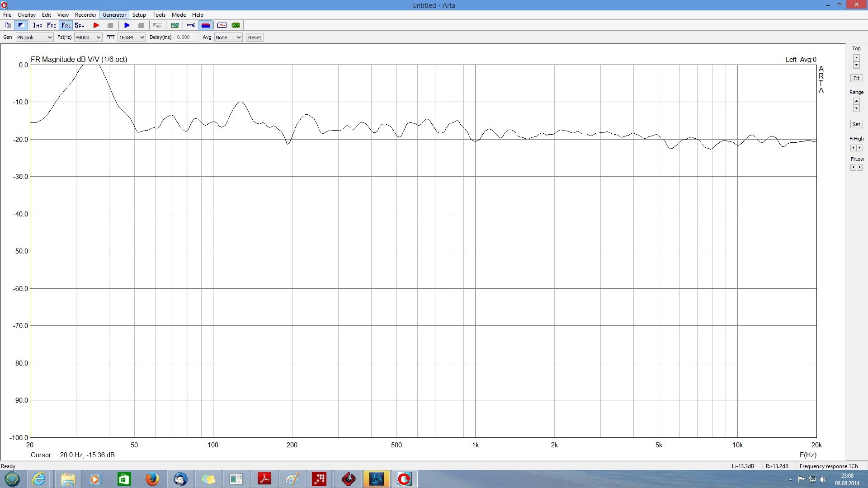Open the Thunderbird taskbar icon
Screen dimensions: 868x488
181,479
